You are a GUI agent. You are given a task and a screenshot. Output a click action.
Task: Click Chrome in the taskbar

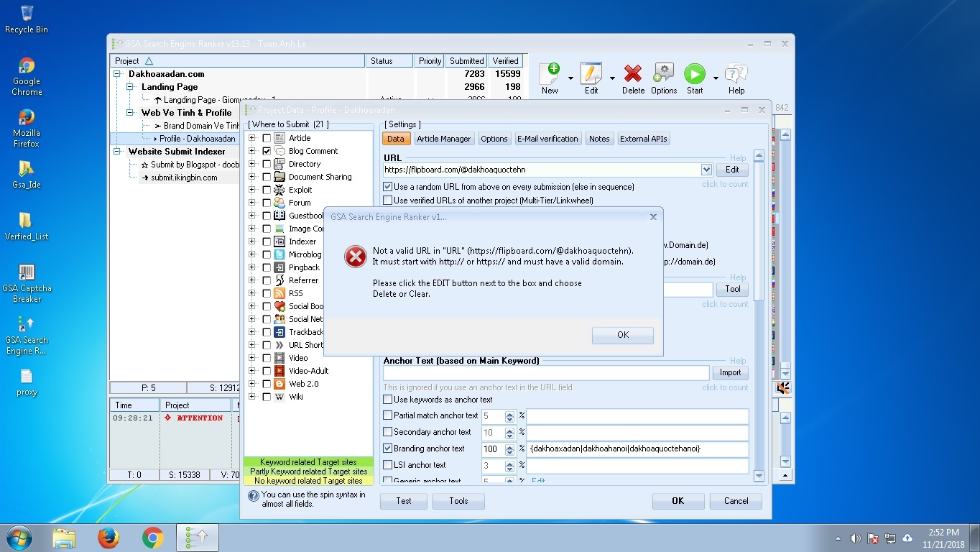pyautogui.click(x=152, y=538)
